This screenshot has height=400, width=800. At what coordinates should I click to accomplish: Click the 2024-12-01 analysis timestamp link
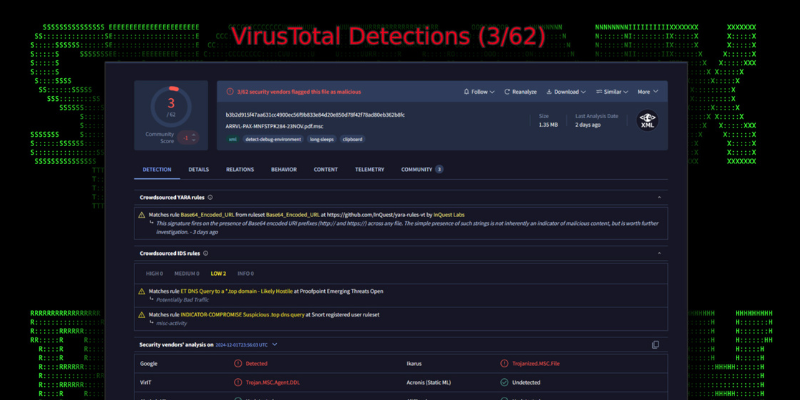pos(241,345)
